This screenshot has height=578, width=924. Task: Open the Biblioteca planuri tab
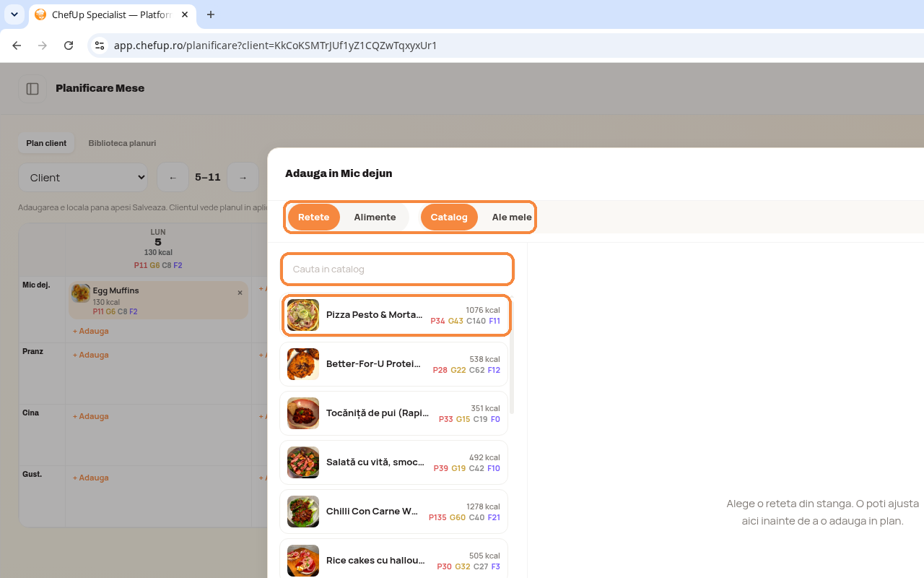coord(122,143)
